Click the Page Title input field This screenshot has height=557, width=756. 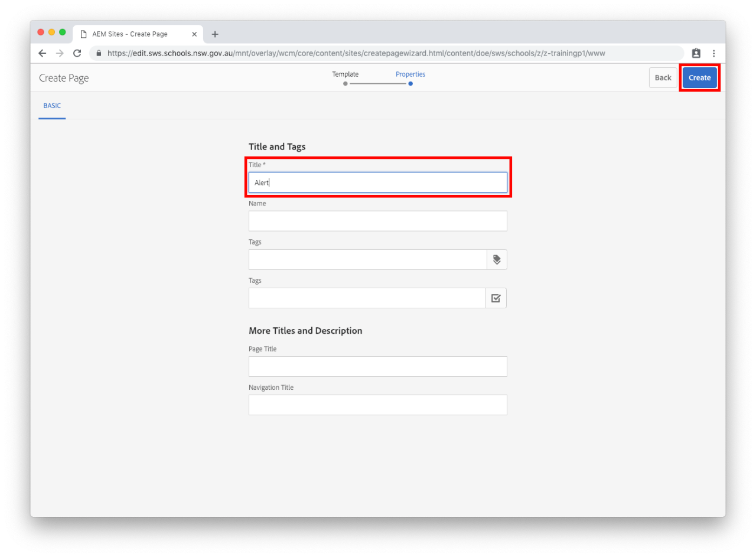[378, 366]
